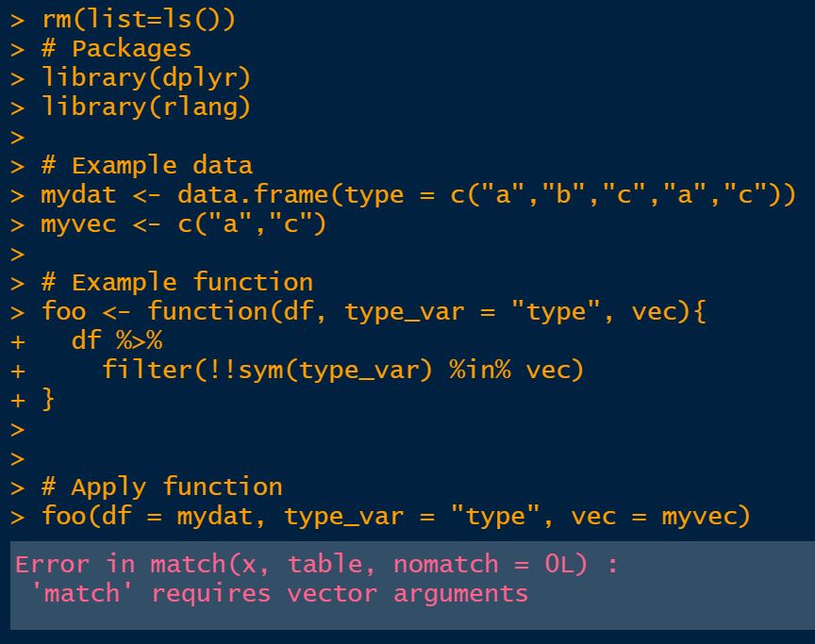Click the closing brace of foo function
This screenshot has height=644, width=815.
(x=48, y=399)
